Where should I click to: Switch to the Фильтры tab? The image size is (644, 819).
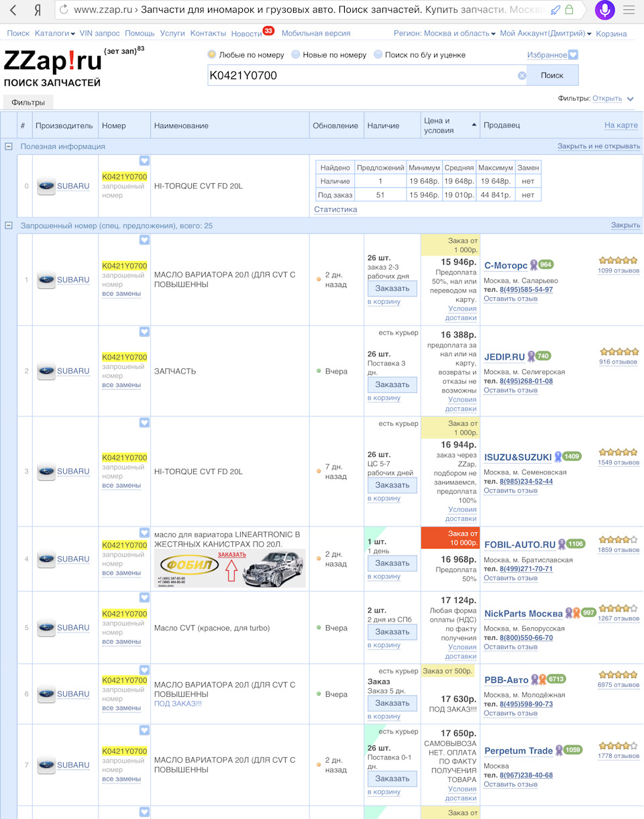coord(28,103)
